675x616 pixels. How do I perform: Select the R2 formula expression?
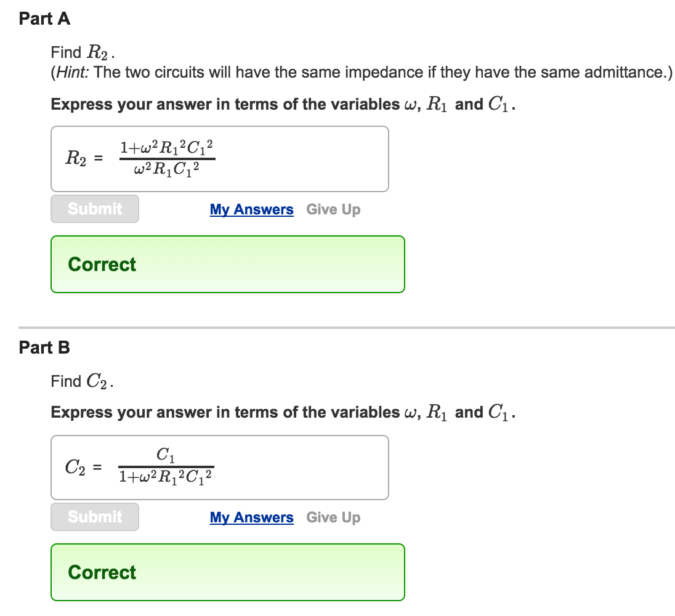coord(166,157)
